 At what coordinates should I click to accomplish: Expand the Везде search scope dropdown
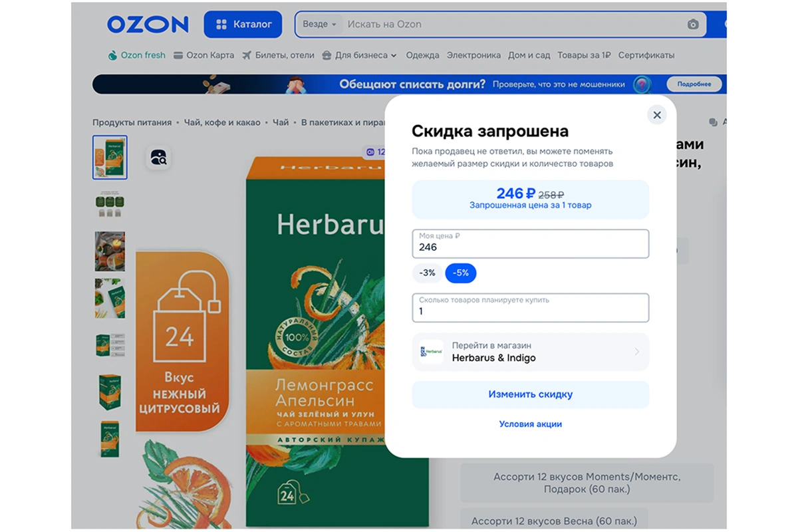[319, 25]
